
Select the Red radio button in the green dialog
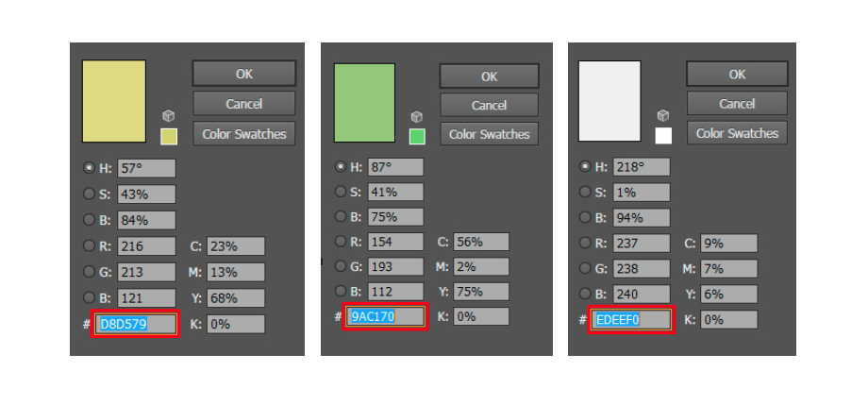(340, 242)
